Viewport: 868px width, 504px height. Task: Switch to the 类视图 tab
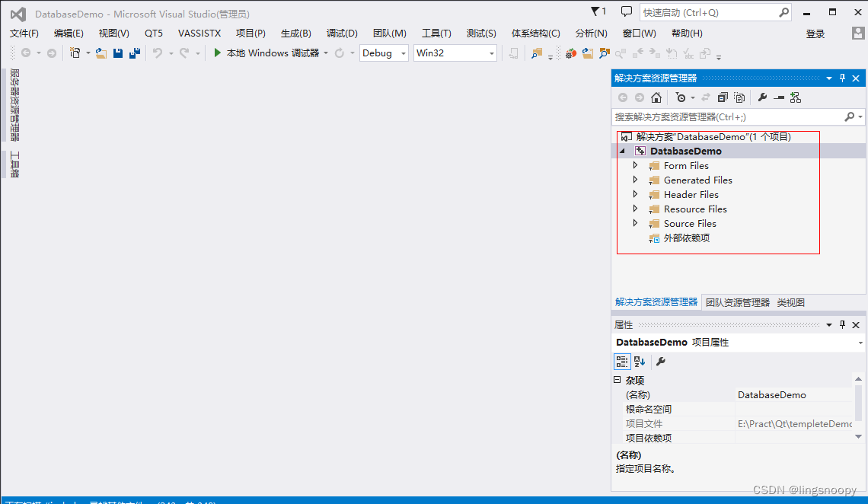tap(790, 302)
